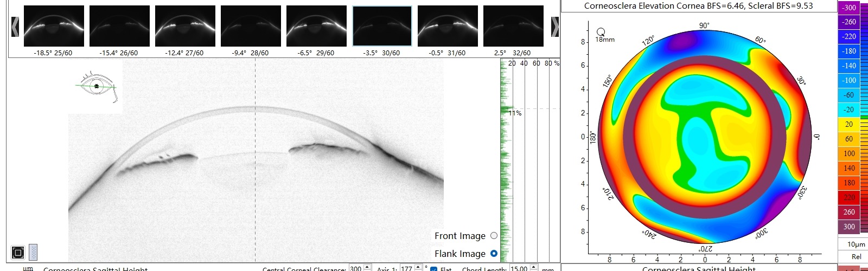Viewport: 868px width, 271px height.
Task: Open scan thumbnail 32/60 at 2.5°
Action: tap(513, 26)
